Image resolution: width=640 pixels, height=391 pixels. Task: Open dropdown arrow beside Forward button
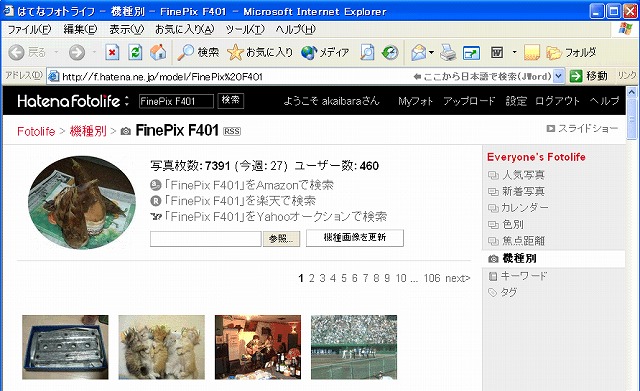tap(94, 52)
